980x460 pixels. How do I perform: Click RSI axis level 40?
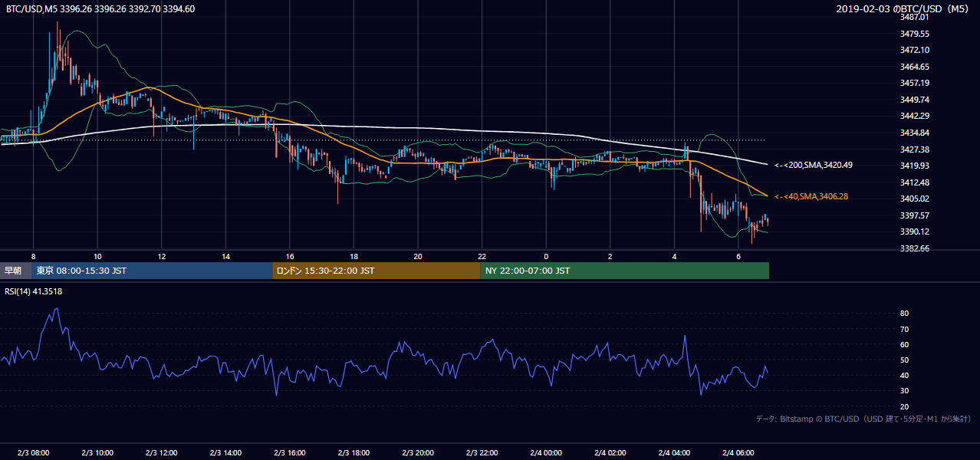(x=904, y=375)
